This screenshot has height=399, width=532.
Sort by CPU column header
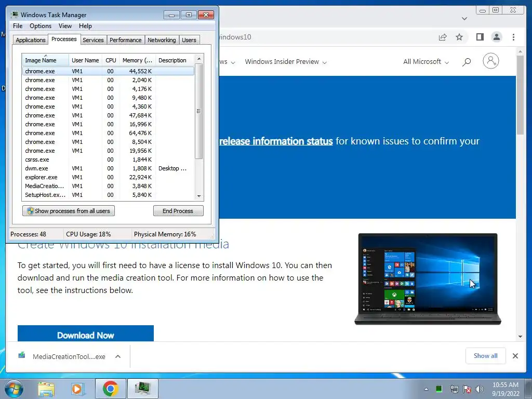pos(111,60)
